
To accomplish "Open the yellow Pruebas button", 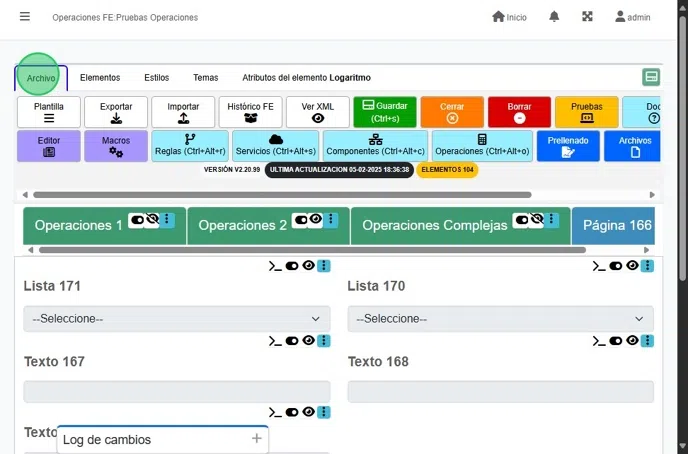I will (x=587, y=112).
